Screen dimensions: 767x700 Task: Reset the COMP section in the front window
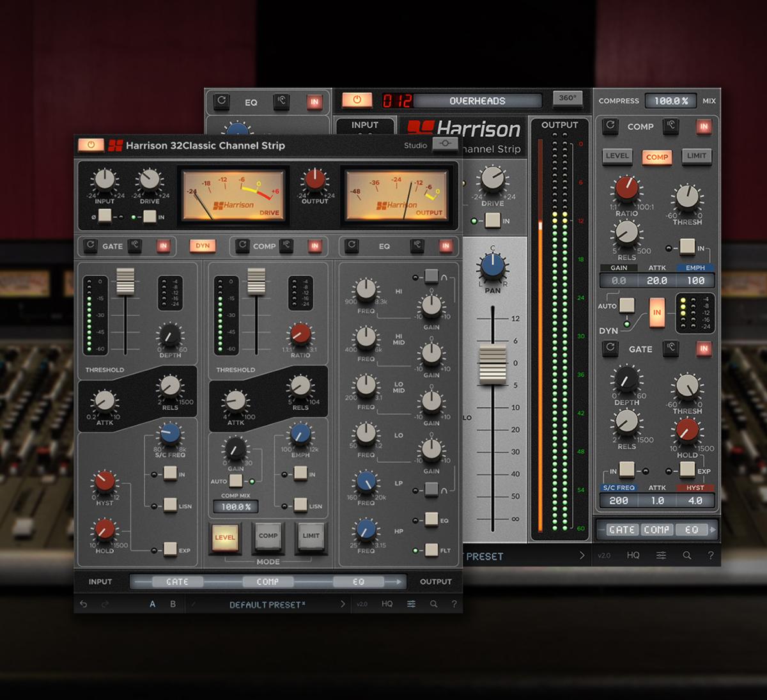pyautogui.click(x=242, y=245)
